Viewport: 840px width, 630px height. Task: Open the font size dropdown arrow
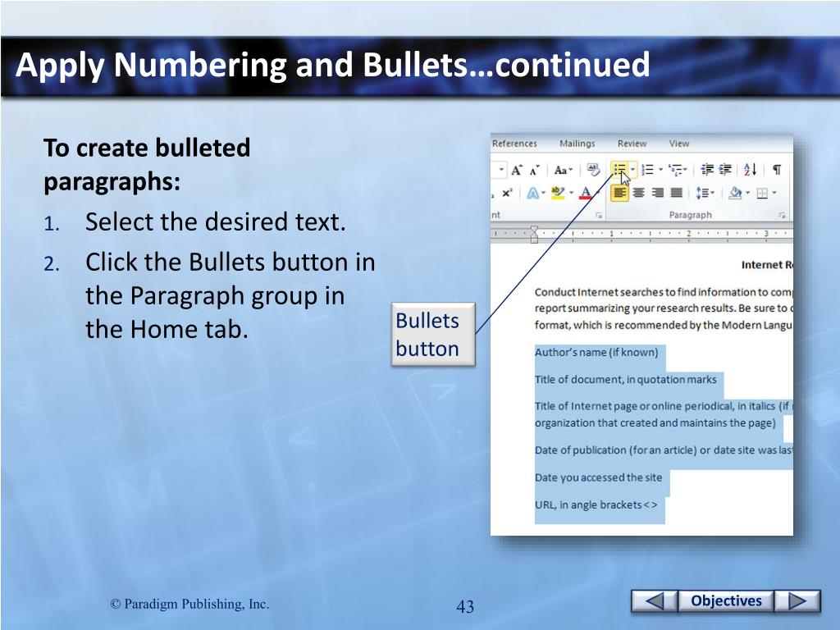[501, 170]
